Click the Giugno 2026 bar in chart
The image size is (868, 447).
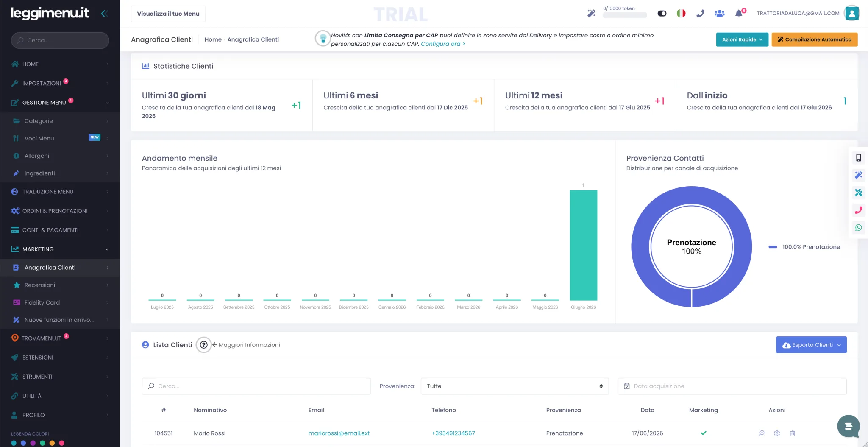583,245
